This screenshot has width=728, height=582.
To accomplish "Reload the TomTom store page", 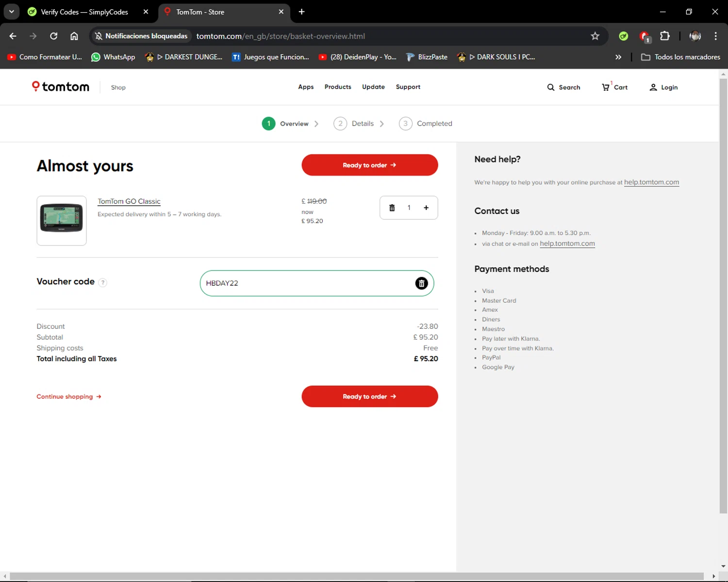I will pyautogui.click(x=54, y=36).
